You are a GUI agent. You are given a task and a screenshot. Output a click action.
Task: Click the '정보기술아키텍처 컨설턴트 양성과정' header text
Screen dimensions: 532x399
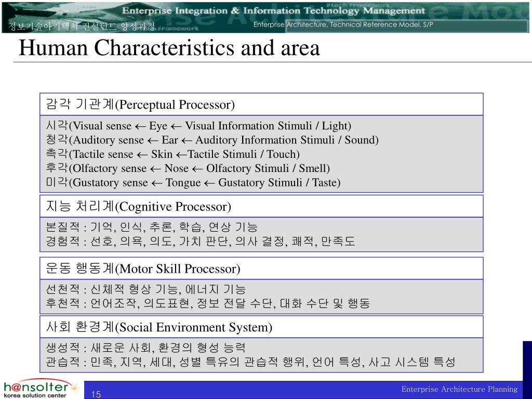82,26
